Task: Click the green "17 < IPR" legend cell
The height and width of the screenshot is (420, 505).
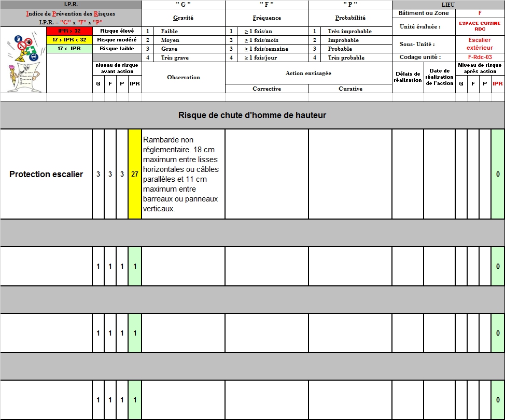Action: coord(69,49)
